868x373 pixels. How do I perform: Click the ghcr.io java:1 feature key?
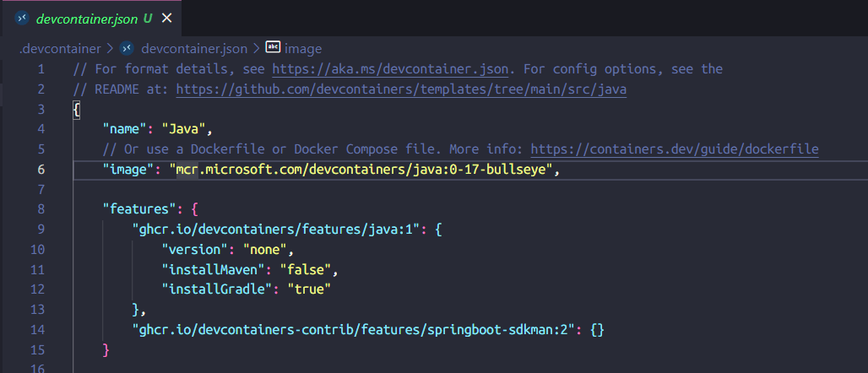277,229
